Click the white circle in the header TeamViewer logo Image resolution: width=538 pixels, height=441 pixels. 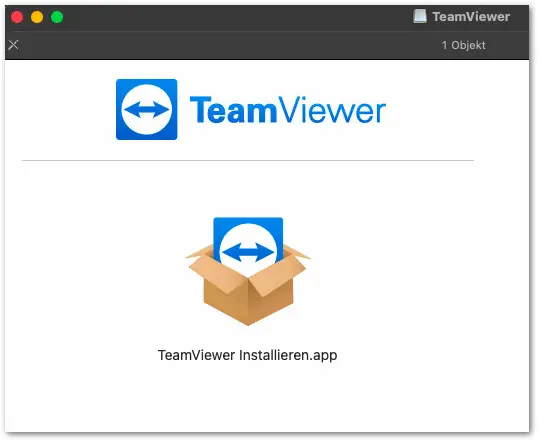[147, 109]
